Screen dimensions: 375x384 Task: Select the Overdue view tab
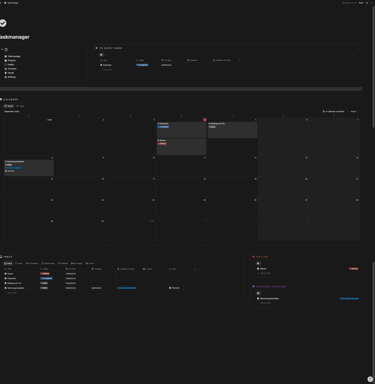[x=63, y=263]
